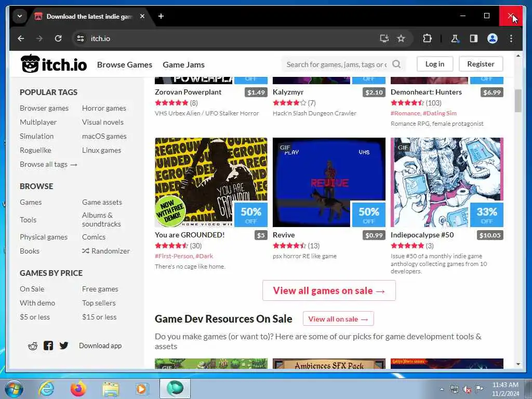532x399 pixels.
Task: Open the Action Center flag icon
Action: (x=479, y=389)
